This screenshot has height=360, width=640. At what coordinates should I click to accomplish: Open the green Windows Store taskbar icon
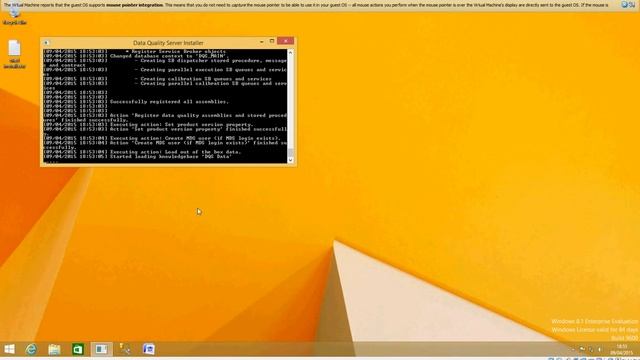click(78, 349)
